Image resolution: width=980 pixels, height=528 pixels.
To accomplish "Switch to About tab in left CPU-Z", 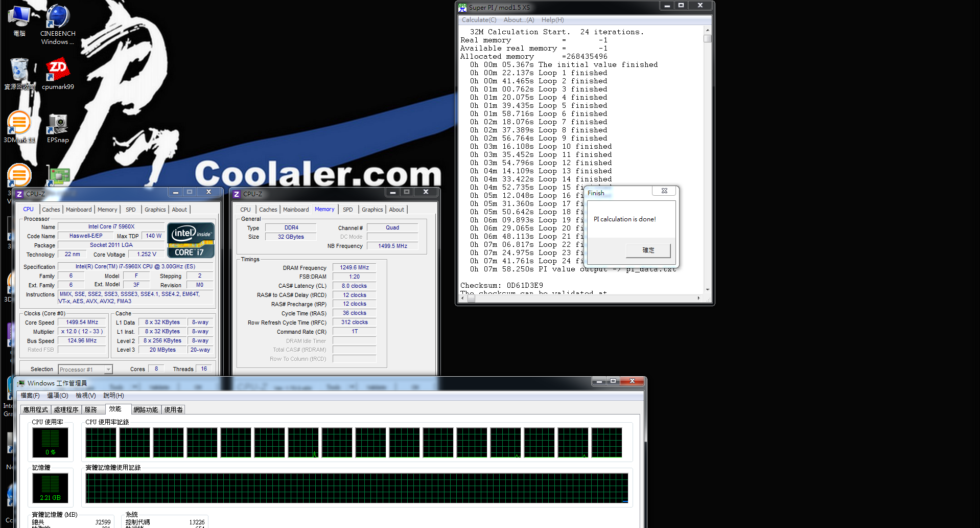I will click(179, 210).
